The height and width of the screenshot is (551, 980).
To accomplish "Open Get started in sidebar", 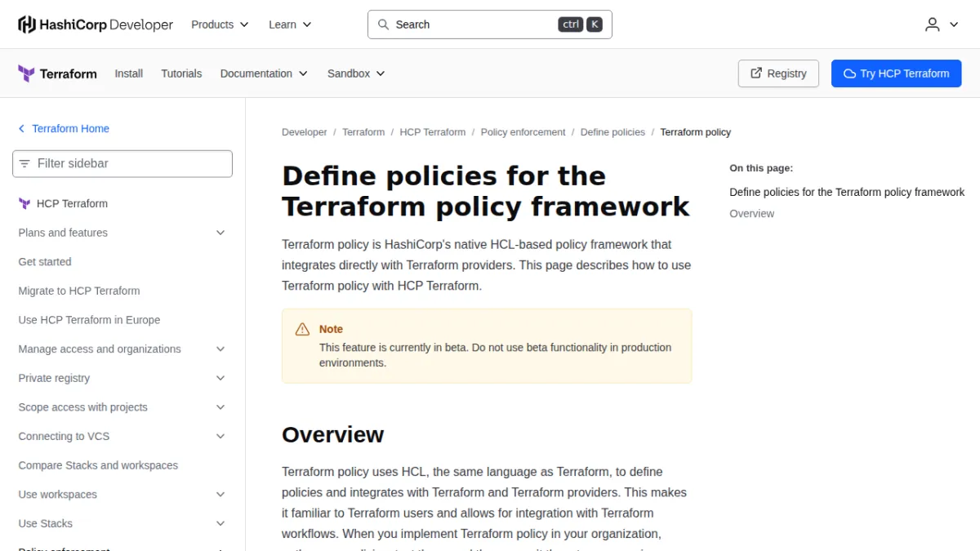I will pyautogui.click(x=45, y=262).
